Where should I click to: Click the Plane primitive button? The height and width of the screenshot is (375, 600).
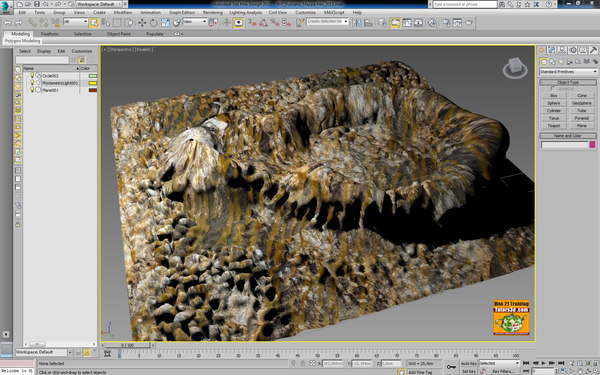582,126
